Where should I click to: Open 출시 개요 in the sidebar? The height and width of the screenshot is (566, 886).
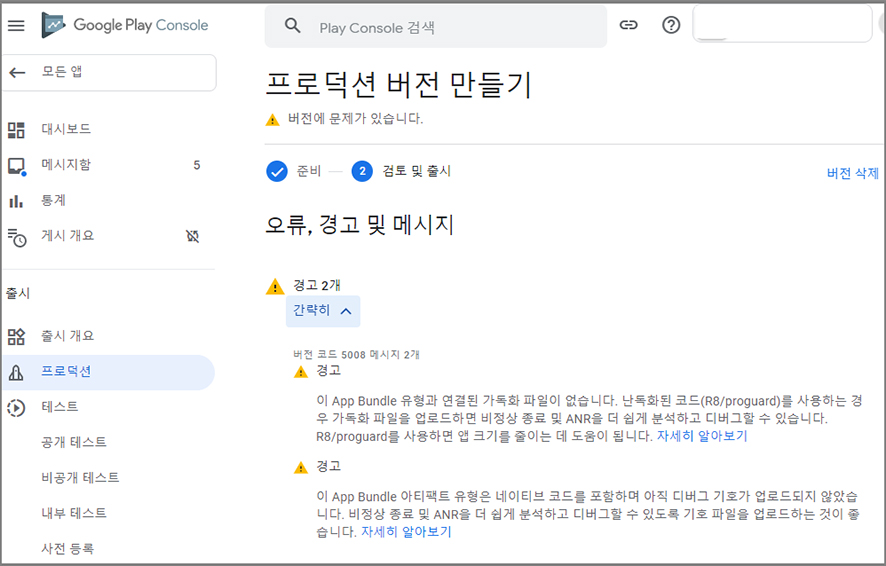pyautogui.click(x=68, y=336)
